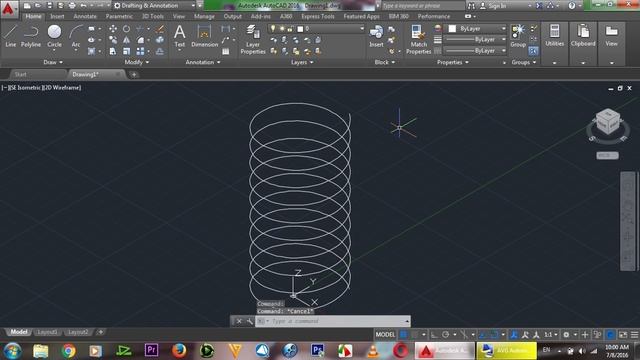
Task: Click the Group tool icon
Action: [x=518, y=36]
